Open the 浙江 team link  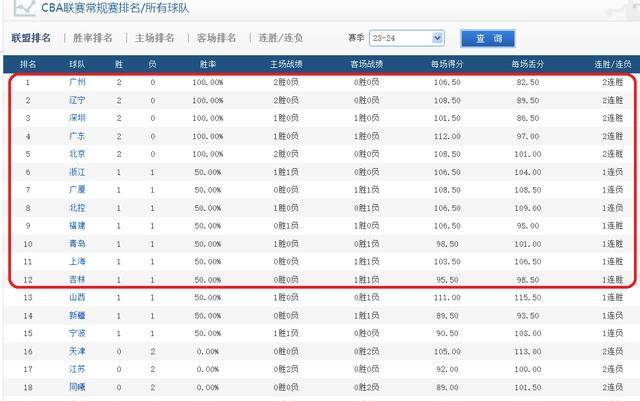(77, 172)
